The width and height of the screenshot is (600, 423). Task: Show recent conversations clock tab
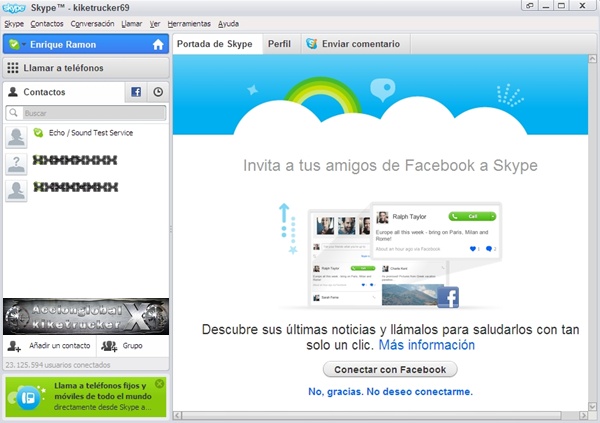[158, 92]
